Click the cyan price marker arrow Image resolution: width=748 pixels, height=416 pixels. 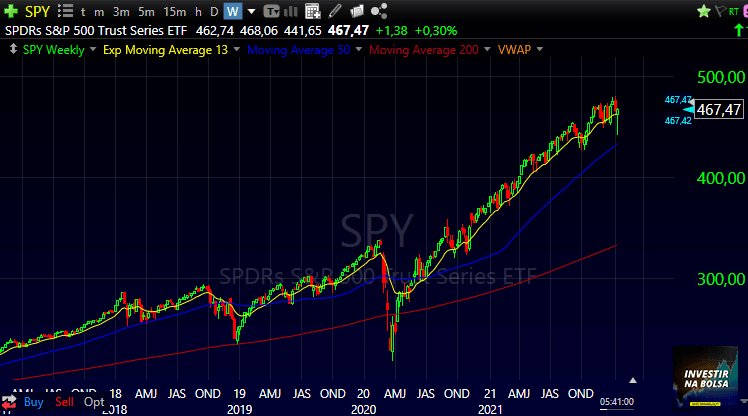pyautogui.click(x=688, y=110)
